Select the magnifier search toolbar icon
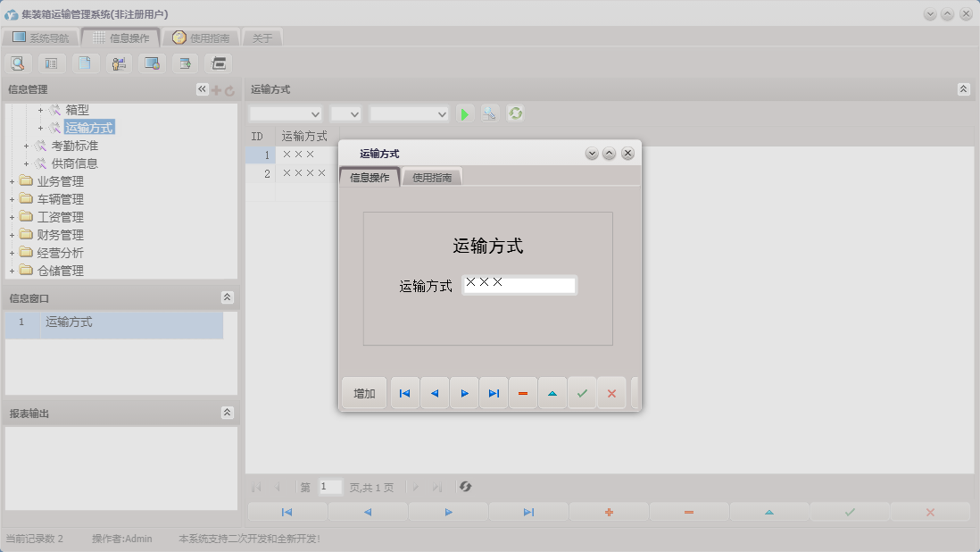 pos(18,63)
